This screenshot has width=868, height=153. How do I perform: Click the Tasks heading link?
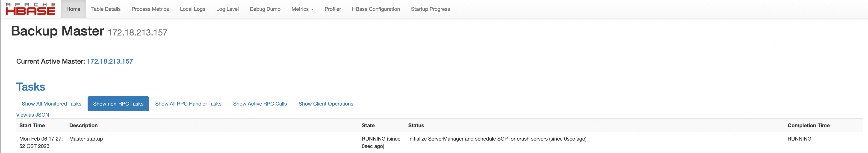click(x=31, y=87)
